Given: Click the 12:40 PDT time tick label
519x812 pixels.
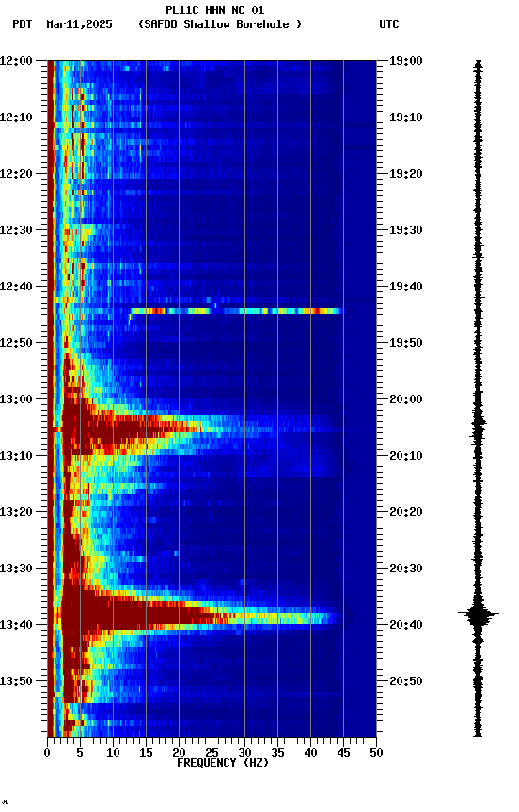Looking at the screenshot, I should point(16,287).
